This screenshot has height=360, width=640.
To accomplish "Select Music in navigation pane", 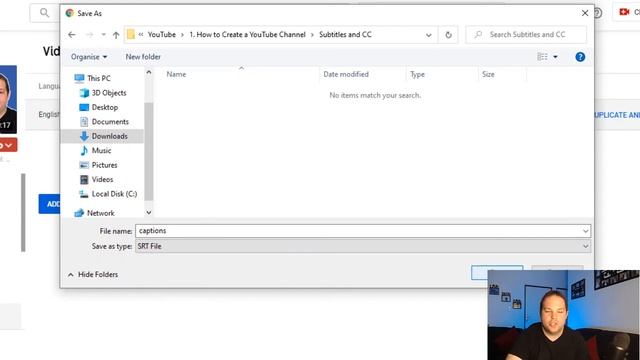I will click(101, 150).
